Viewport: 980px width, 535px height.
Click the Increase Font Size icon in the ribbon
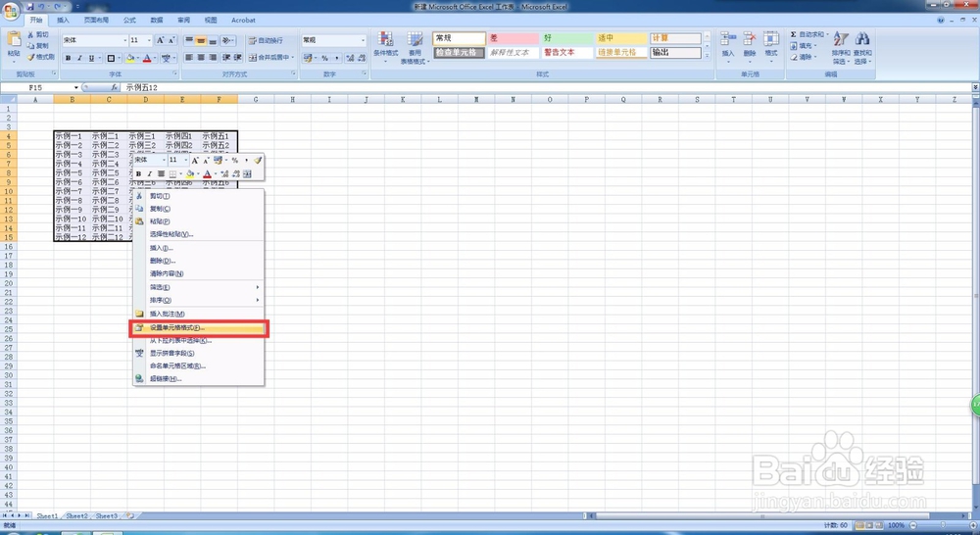tap(160, 40)
